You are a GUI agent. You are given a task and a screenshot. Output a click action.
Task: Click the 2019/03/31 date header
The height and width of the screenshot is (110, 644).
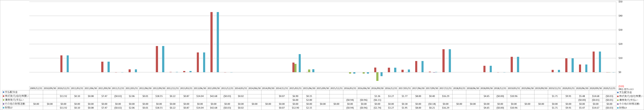tap(514, 88)
